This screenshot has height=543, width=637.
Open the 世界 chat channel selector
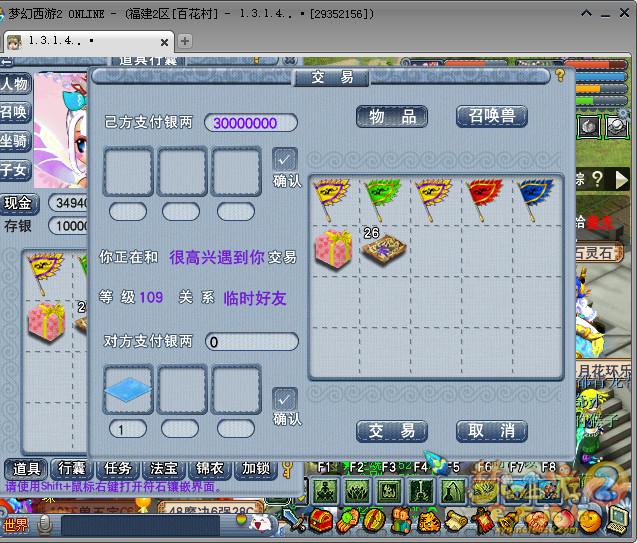point(15,525)
